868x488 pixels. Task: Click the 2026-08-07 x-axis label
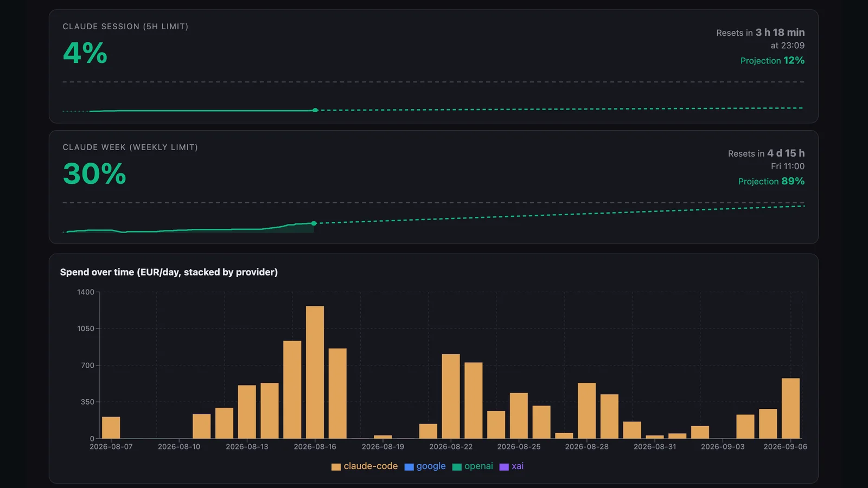point(111,447)
